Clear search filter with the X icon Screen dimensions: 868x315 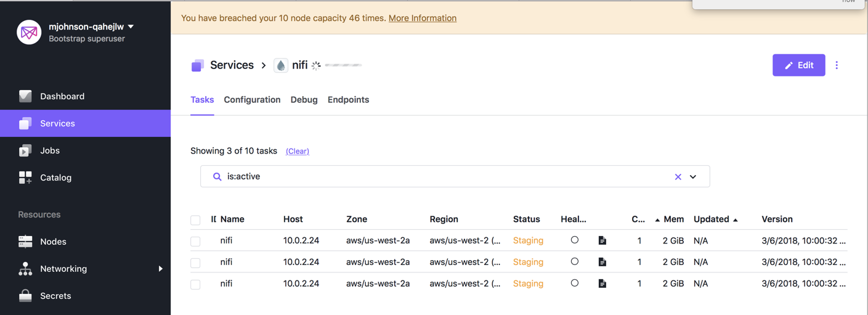678,177
